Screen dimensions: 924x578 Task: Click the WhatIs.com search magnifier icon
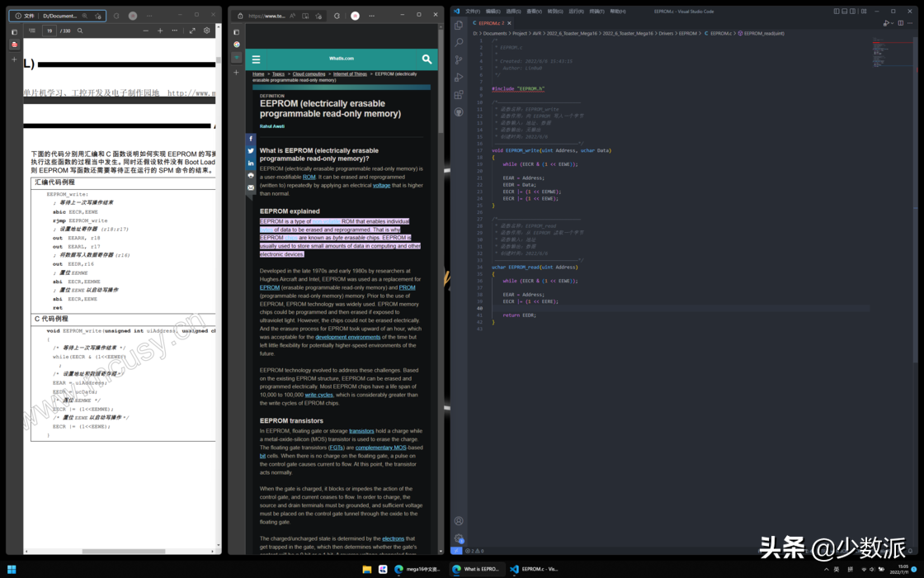tap(427, 59)
